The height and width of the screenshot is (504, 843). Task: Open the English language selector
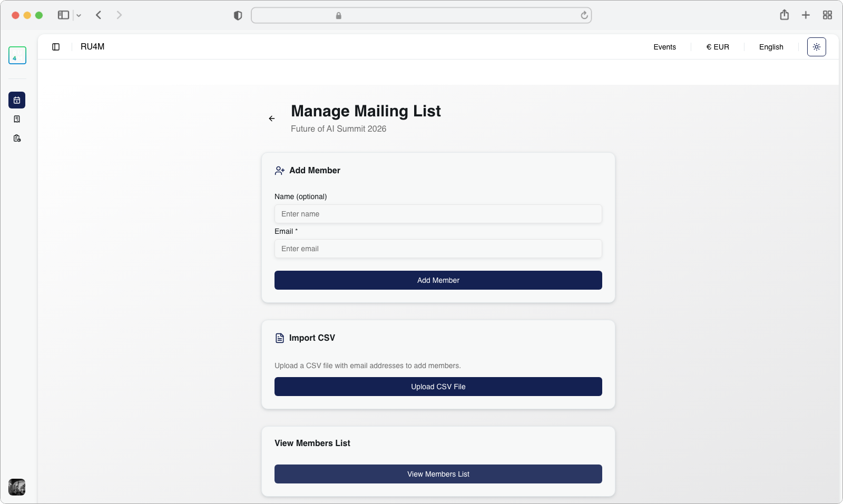pos(771,47)
